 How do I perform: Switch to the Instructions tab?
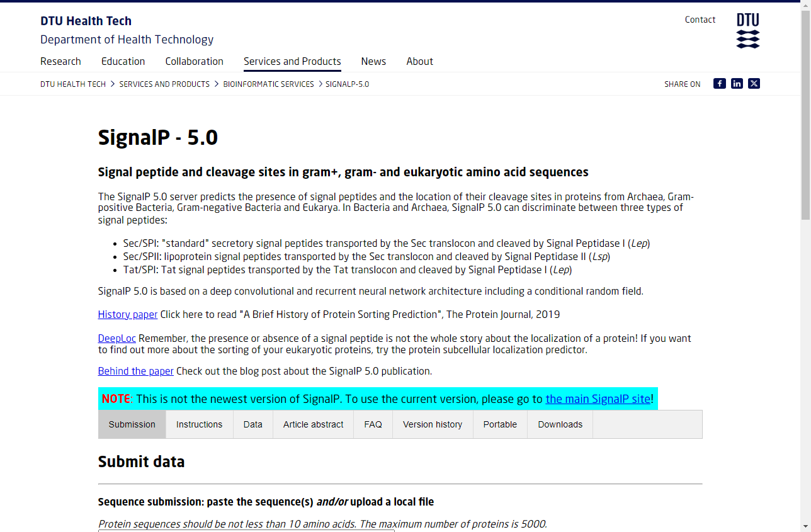pyautogui.click(x=200, y=424)
